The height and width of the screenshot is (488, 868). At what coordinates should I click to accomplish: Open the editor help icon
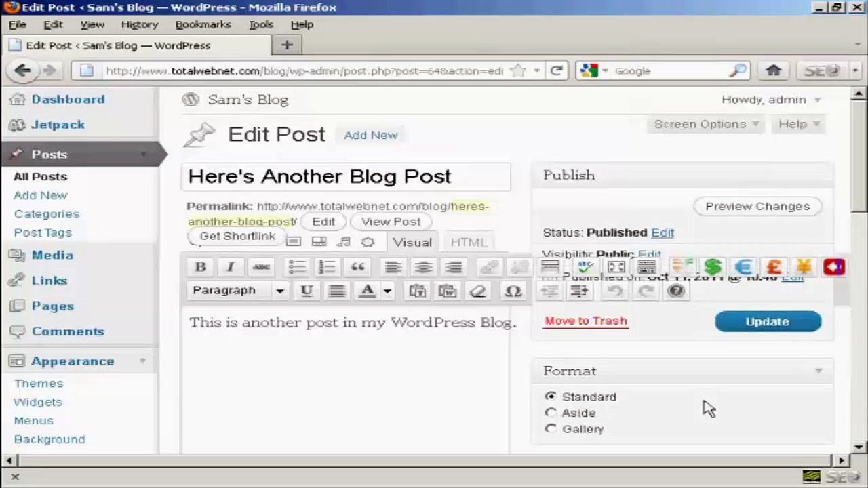(x=676, y=291)
